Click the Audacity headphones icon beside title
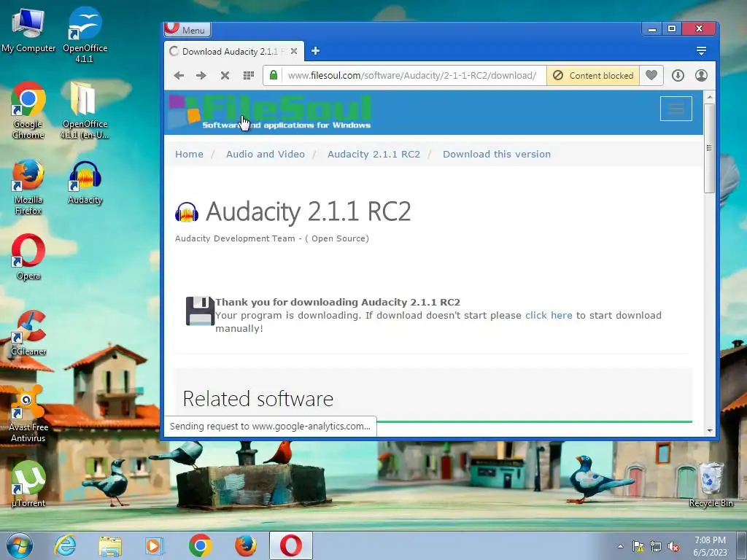Image resolution: width=747 pixels, height=560 pixels. 187,212
